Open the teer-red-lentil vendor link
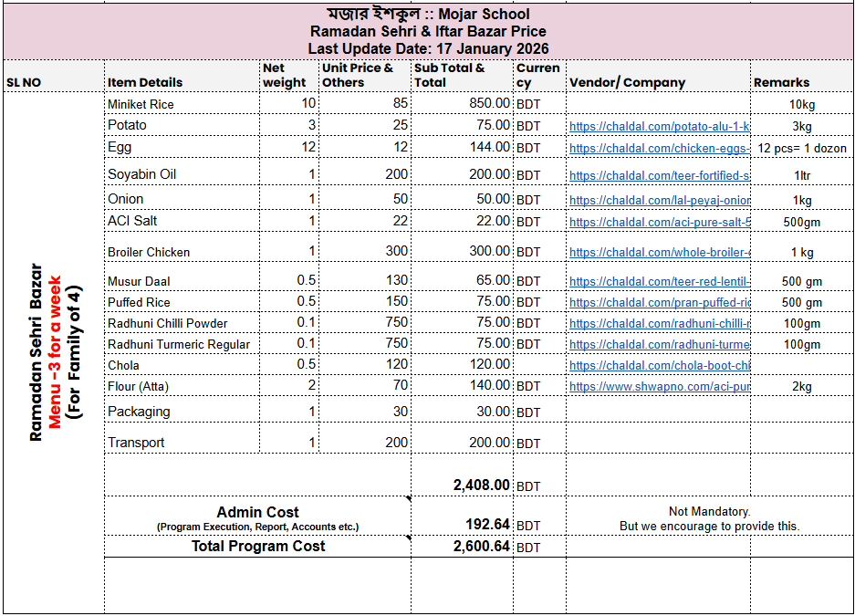 click(x=659, y=282)
